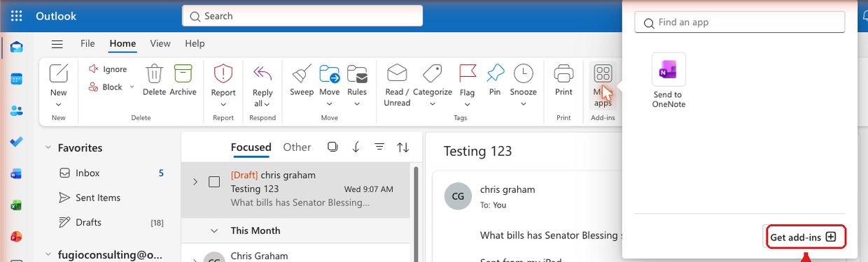Image resolution: width=868 pixels, height=262 pixels.
Task: Click the Flag icon
Action: (467, 73)
